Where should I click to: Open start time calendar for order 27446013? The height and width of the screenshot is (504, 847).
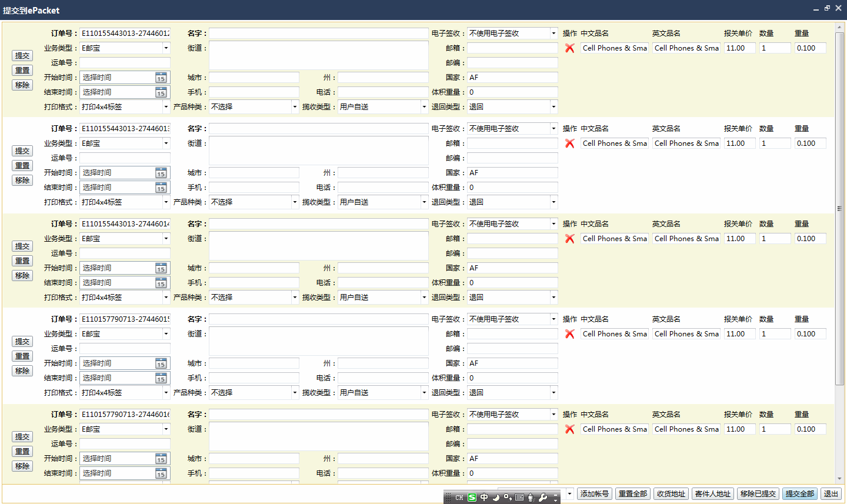click(161, 173)
